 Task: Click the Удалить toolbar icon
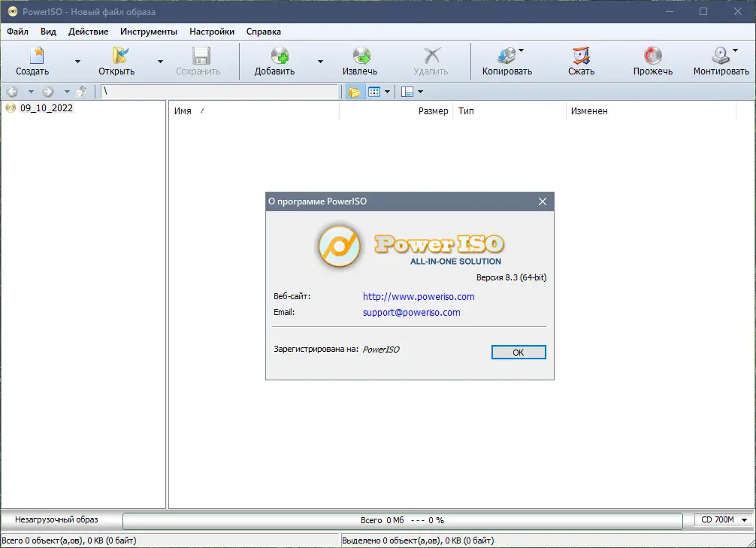[432, 56]
